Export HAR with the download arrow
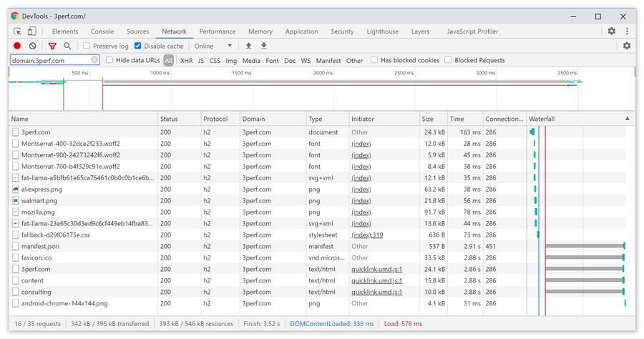This screenshot has width=644, height=339. (263, 46)
